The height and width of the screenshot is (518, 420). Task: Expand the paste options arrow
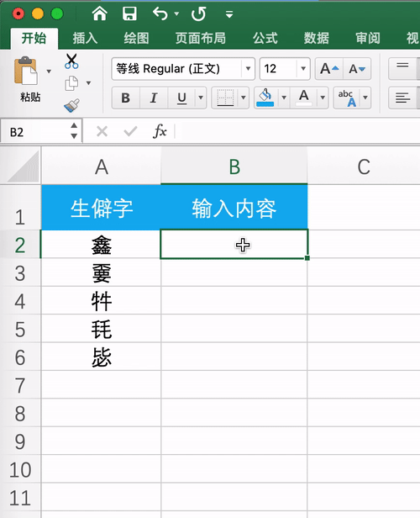click(49, 71)
